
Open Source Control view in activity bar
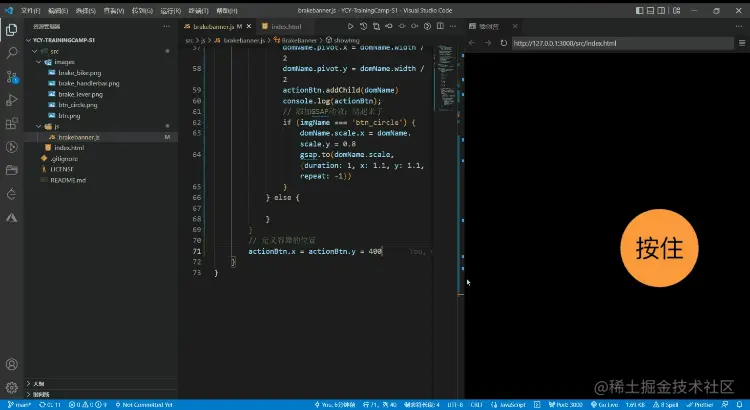pos(11,77)
